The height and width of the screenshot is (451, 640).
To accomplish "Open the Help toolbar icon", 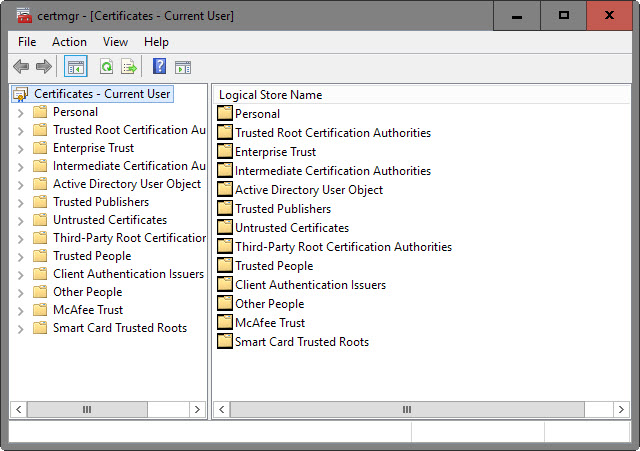I will (x=160, y=66).
